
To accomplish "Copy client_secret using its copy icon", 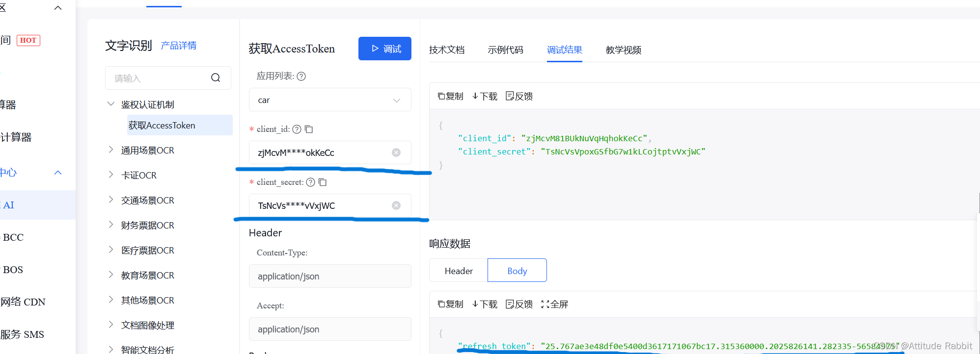I will click(x=323, y=182).
